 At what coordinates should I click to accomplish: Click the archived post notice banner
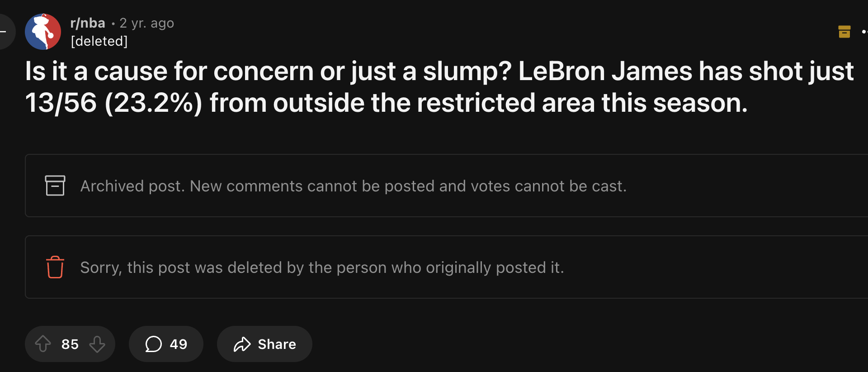354,186
